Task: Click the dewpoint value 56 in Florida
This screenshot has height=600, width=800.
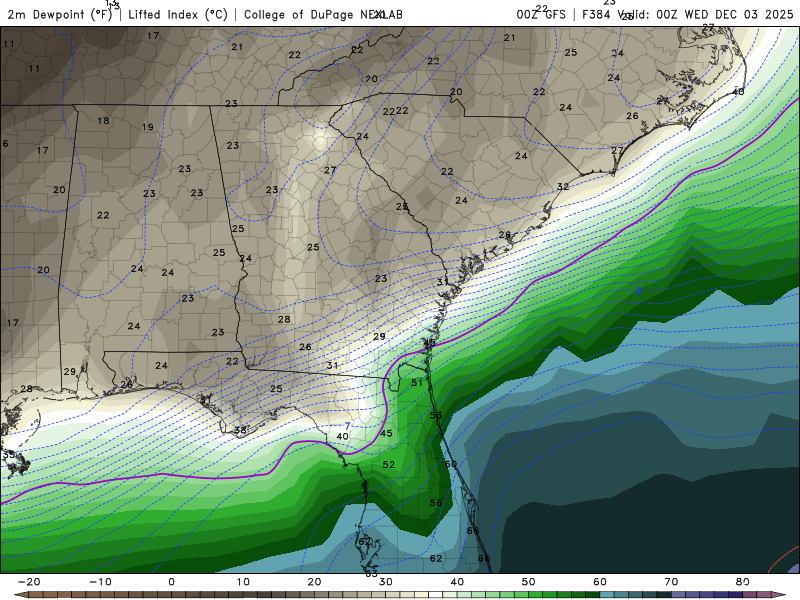Action: tap(436, 503)
